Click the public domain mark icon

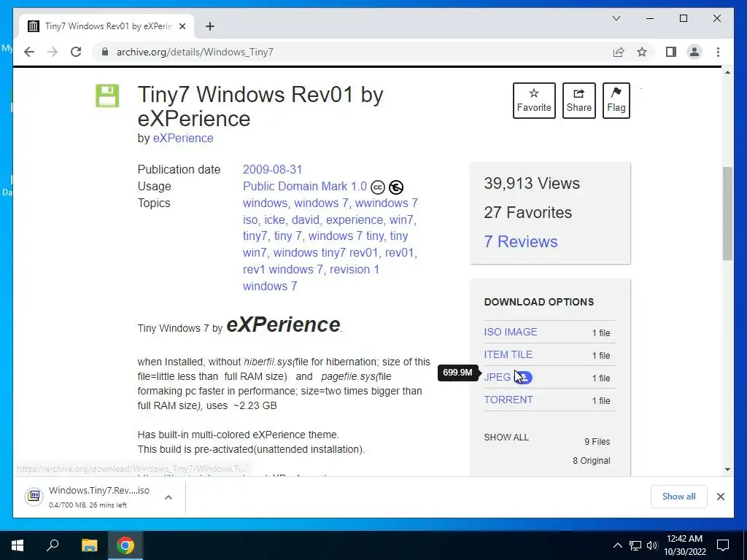[396, 187]
